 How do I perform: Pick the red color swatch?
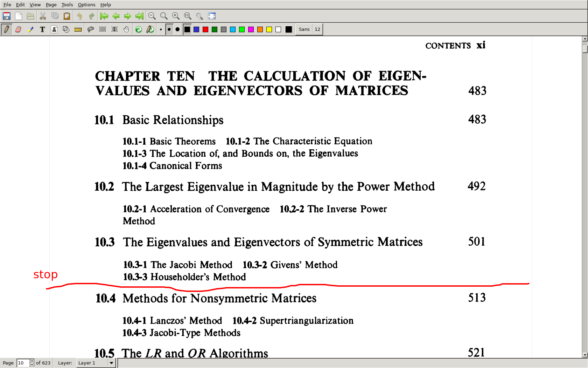click(x=205, y=29)
